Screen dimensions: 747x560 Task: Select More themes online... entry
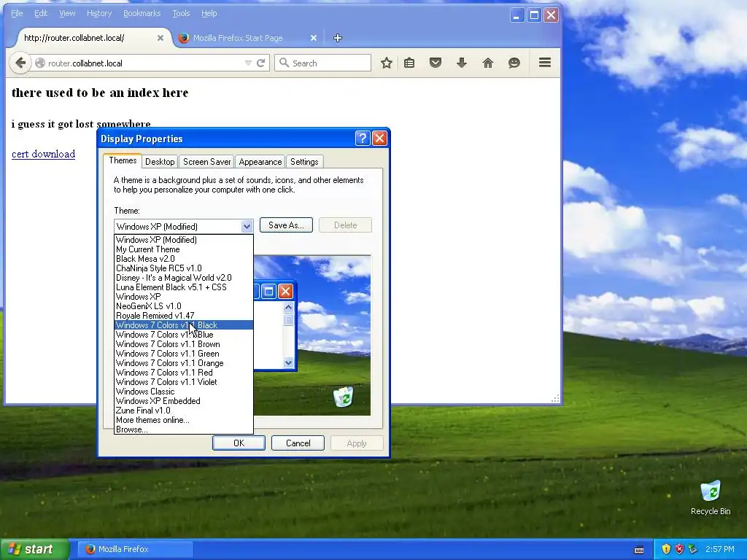(x=183, y=420)
